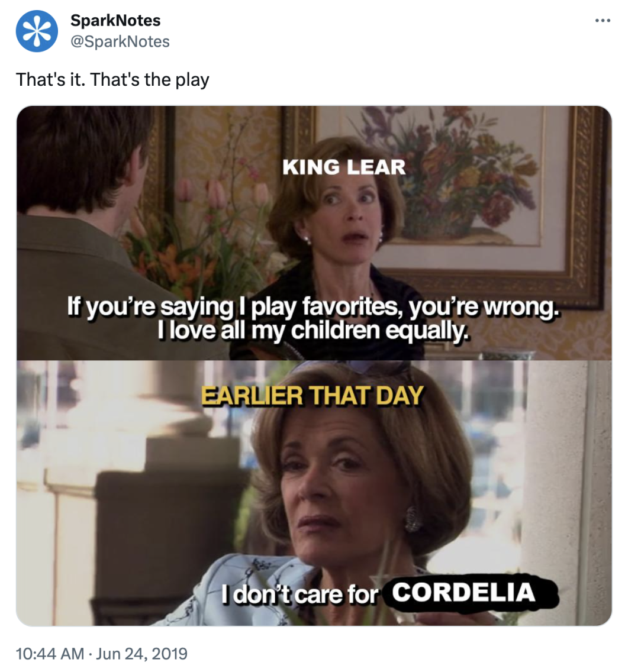The image size is (625, 672).
Task: Open the SparkNotes display name link
Action: click(x=115, y=20)
